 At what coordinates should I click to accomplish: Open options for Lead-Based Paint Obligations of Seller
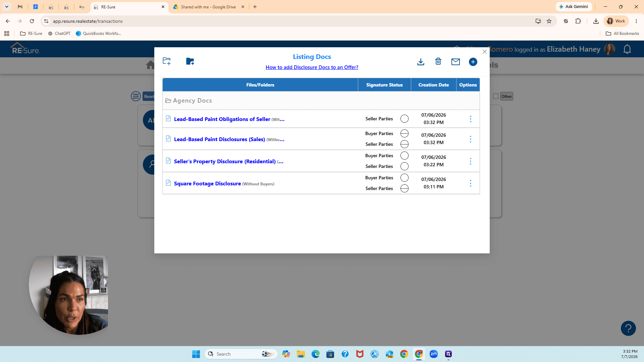[471, 119]
